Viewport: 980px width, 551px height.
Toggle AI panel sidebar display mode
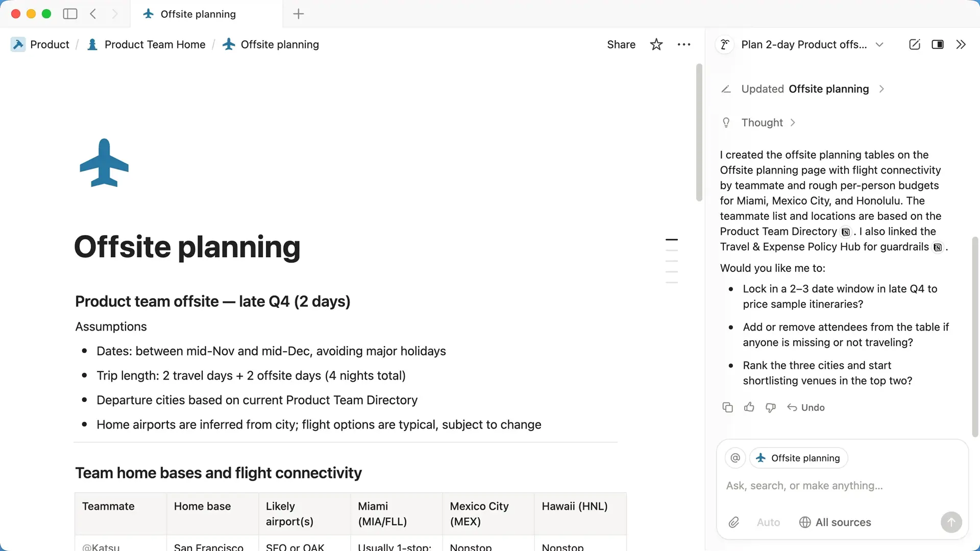pos(937,44)
